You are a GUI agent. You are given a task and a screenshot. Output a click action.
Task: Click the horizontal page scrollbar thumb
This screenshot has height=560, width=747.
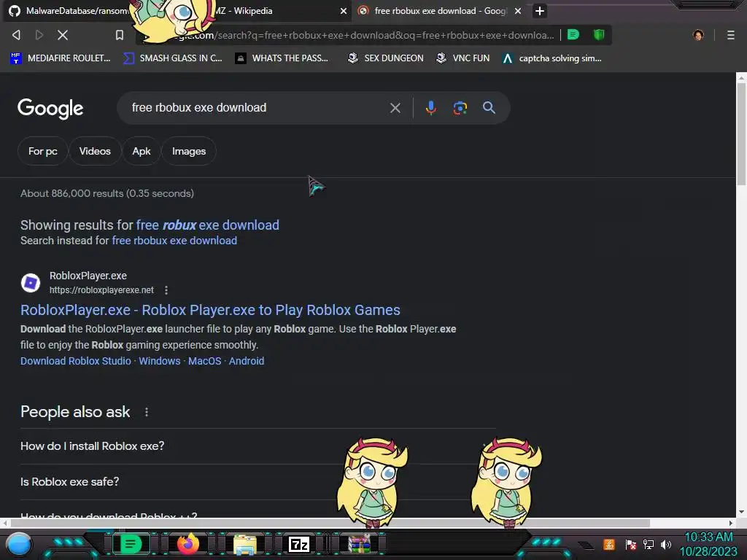click(x=330, y=523)
